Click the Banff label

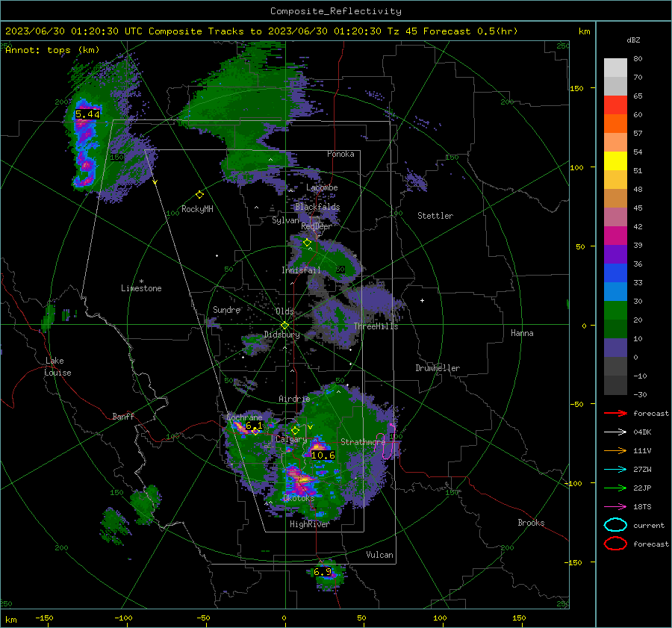(x=123, y=417)
